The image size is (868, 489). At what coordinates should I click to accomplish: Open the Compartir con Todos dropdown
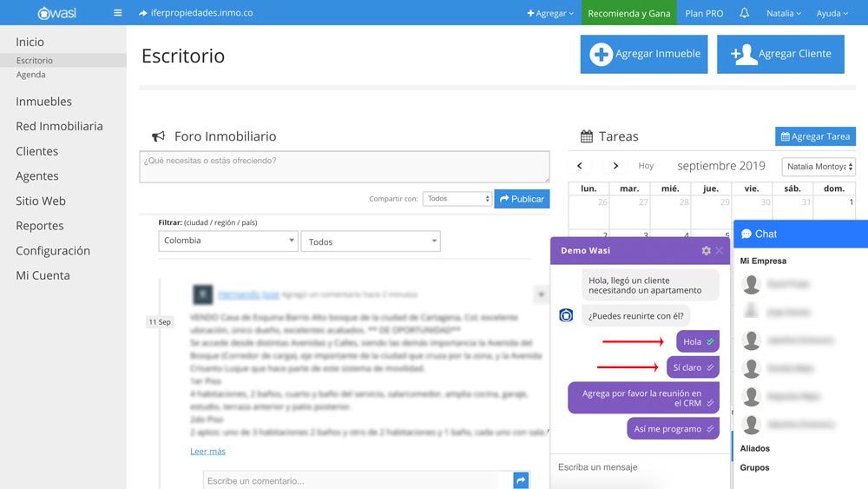[x=457, y=199]
